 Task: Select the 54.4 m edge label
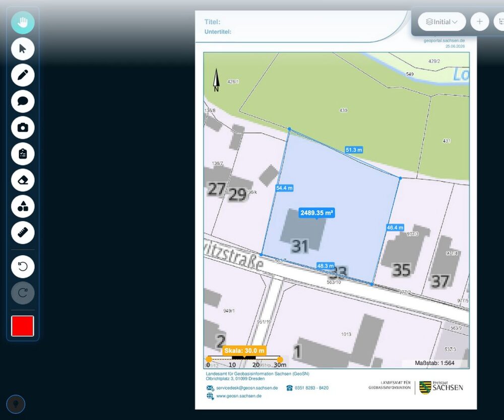(284, 188)
